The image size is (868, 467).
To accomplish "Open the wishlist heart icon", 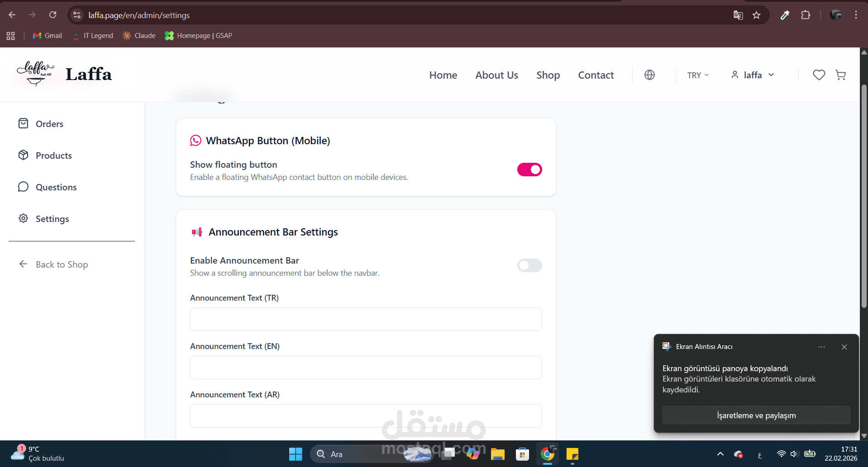I will click(819, 75).
